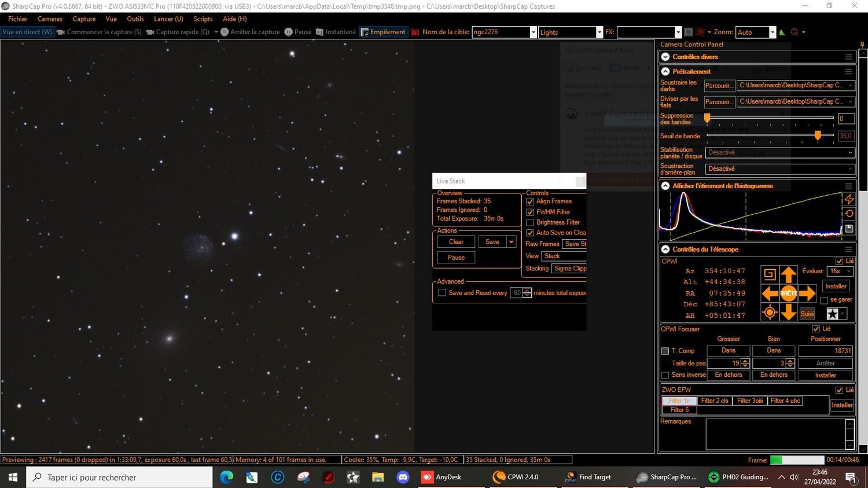
Task: Uncheck Align Frames in Live Stack
Action: (x=529, y=201)
